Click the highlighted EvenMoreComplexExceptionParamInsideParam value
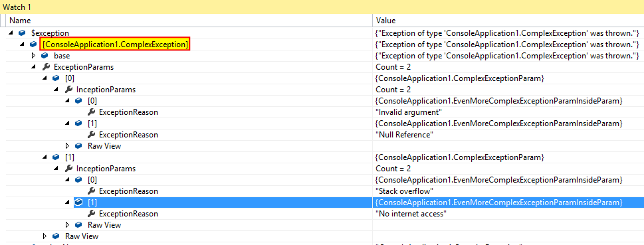The image size is (644, 245). [x=499, y=203]
